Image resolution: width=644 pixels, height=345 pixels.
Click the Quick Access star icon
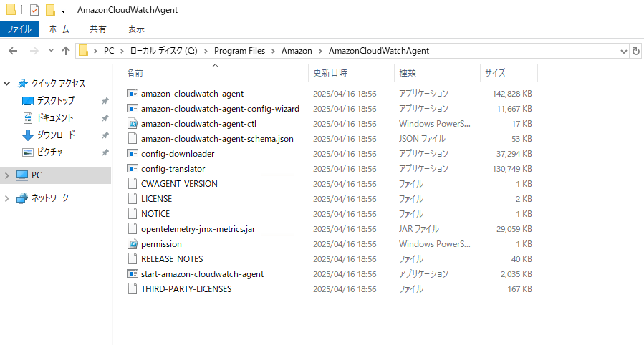(x=23, y=84)
